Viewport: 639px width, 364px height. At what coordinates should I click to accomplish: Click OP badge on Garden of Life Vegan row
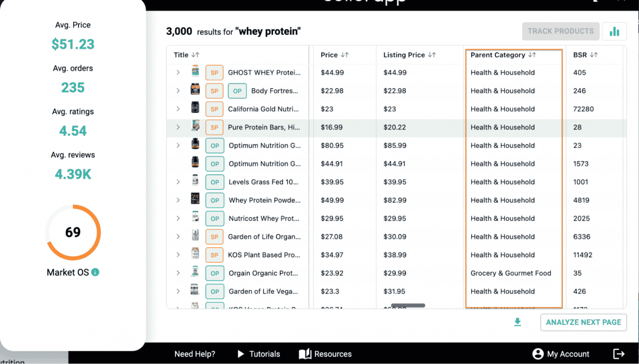coord(215,291)
